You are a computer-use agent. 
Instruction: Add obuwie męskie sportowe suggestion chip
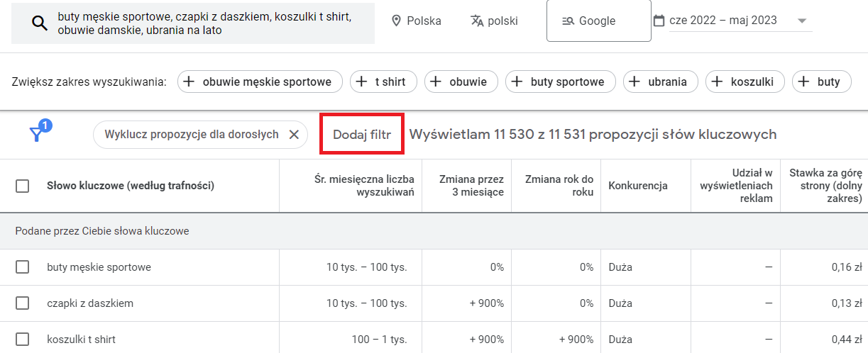(x=260, y=82)
